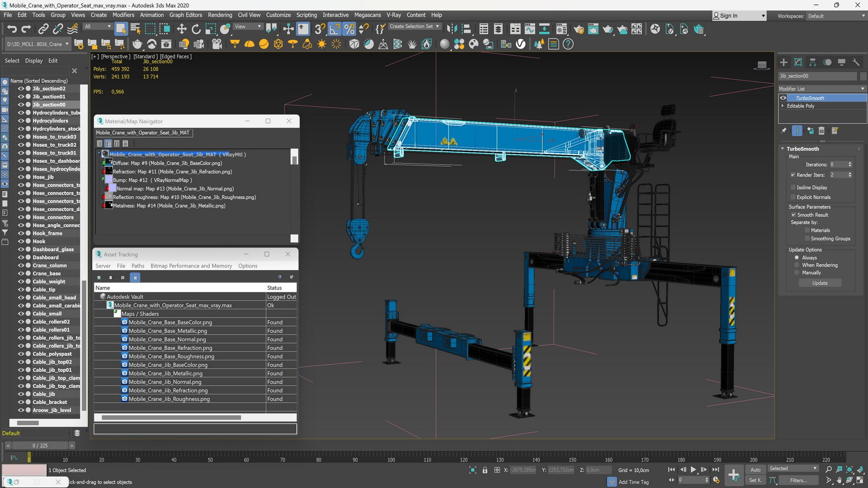
Task: Click the Filters... button
Action: (798, 480)
